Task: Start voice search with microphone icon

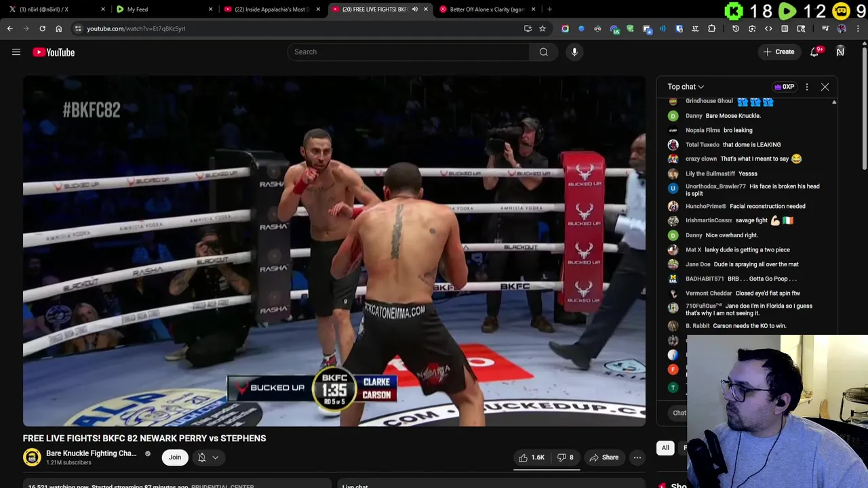Action: [x=574, y=52]
